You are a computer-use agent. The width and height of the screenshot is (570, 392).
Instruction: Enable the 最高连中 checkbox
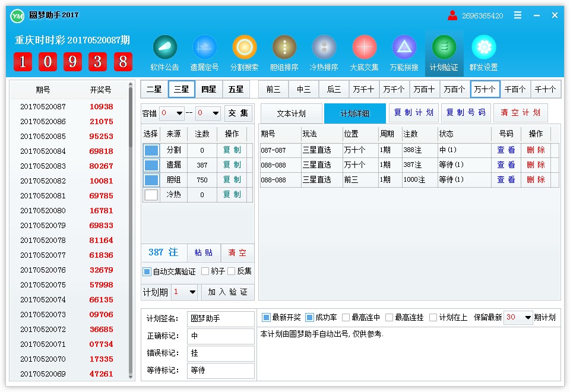pos(346,318)
